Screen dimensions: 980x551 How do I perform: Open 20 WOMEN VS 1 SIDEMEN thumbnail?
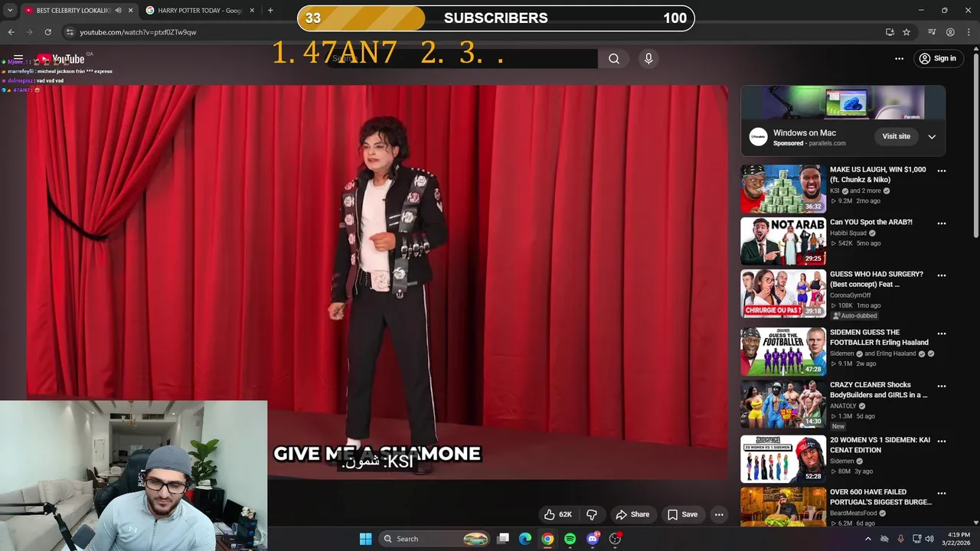pyautogui.click(x=782, y=459)
